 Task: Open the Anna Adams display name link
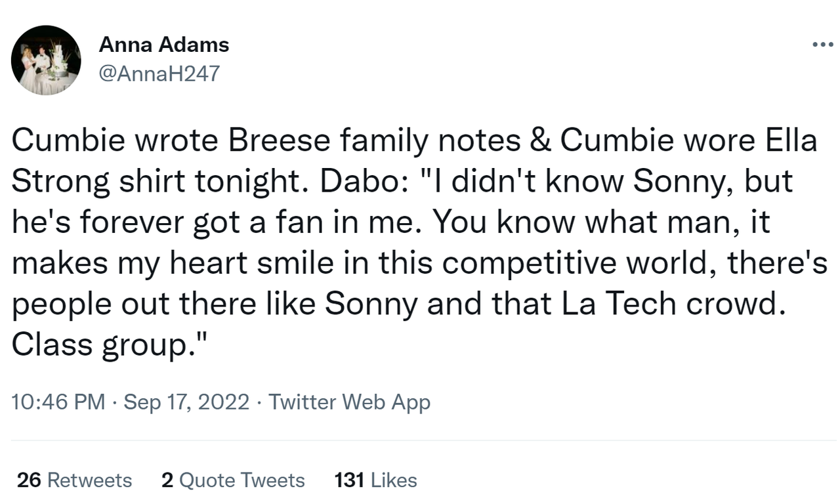pyautogui.click(x=163, y=45)
